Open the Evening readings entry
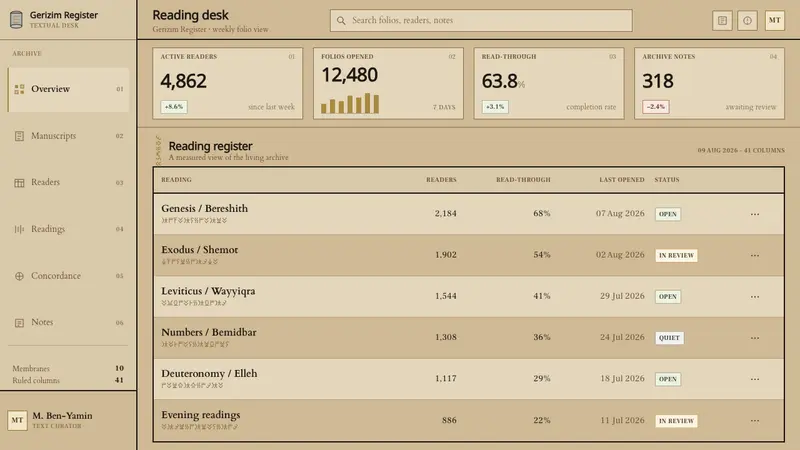The width and height of the screenshot is (800, 450). (x=201, y=415)
